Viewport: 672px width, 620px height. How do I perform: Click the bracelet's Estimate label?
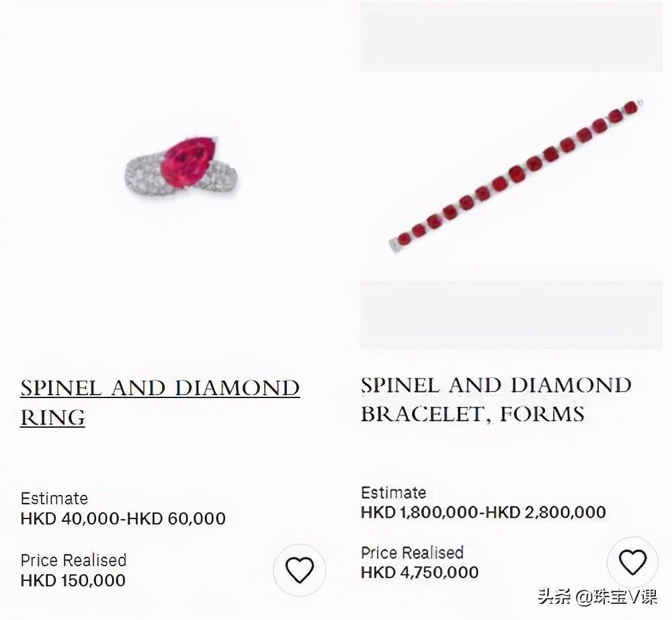pos(393,493)
